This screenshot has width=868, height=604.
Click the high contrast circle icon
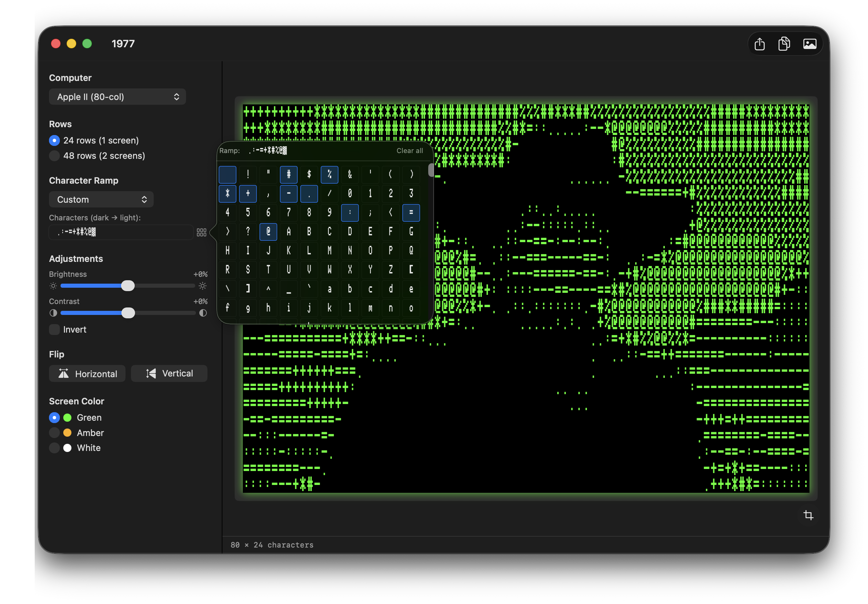(203, 313)
